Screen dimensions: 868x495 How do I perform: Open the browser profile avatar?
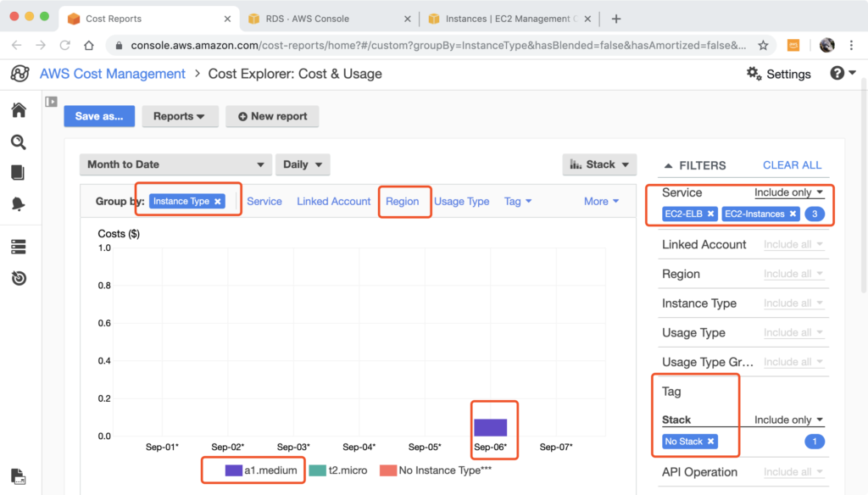(827, 46)
